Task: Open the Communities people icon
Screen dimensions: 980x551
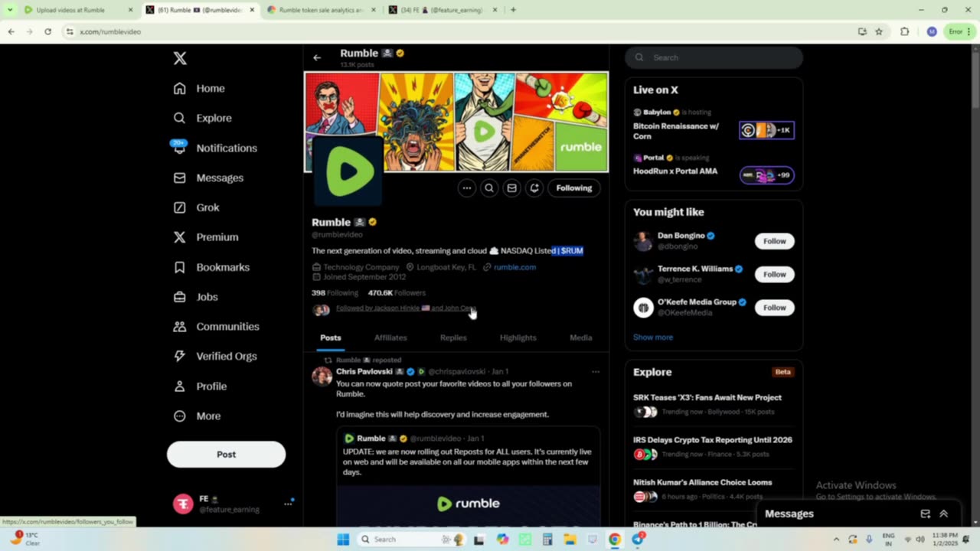Action: [x=180, y=327]
